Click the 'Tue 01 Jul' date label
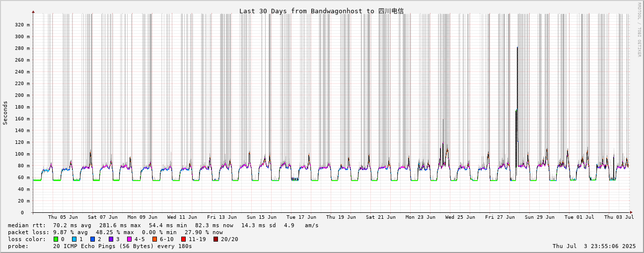Image resolution: width=644 pixels, height=253 pixels. [x=579, y=217]
